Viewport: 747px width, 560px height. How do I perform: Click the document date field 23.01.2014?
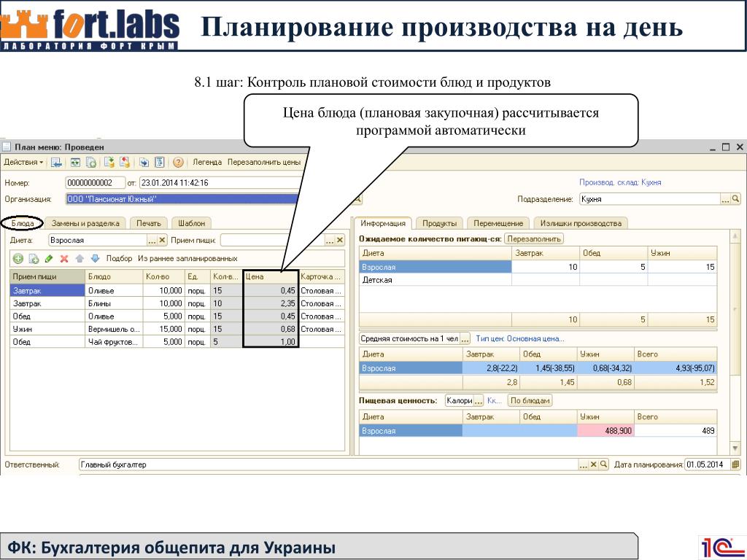tap(219, 183)
